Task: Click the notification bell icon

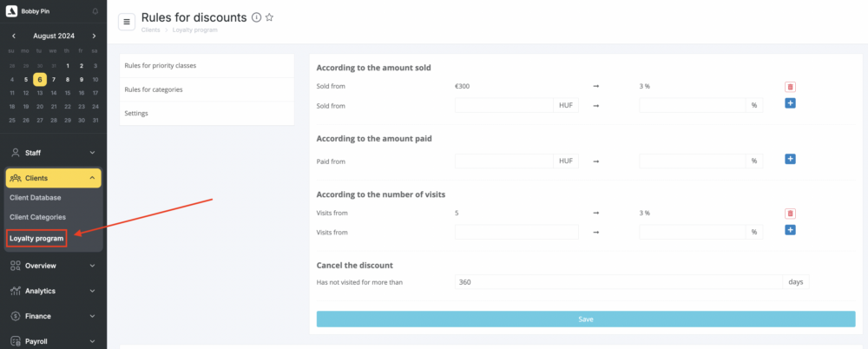Action: 95,11
